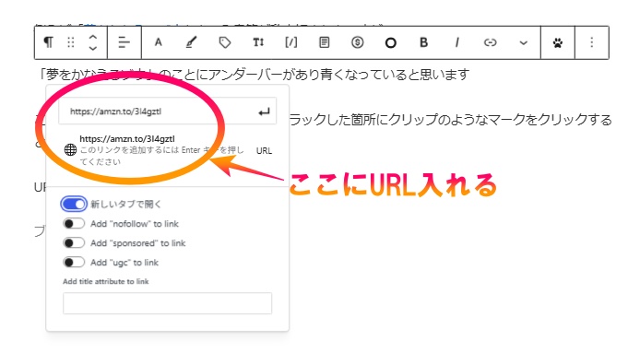Click the globe icon beside suggestion
The width and height of the screenshot is (628, 364).
coord(70,150)
